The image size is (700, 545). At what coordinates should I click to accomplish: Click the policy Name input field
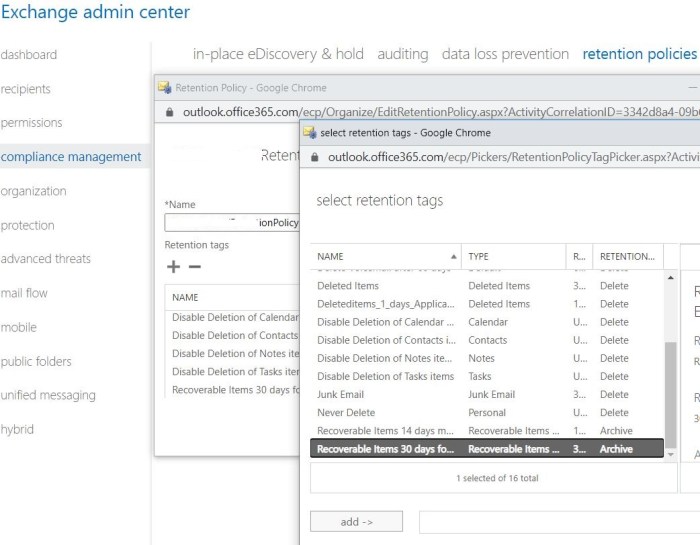tap(232, 223)
